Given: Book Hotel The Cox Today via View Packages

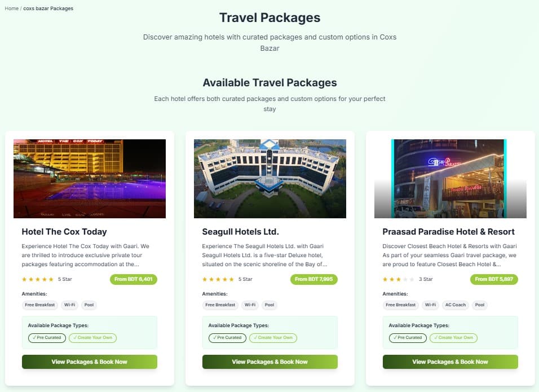Looking at the screenshot, I should [x=90, y=362].
